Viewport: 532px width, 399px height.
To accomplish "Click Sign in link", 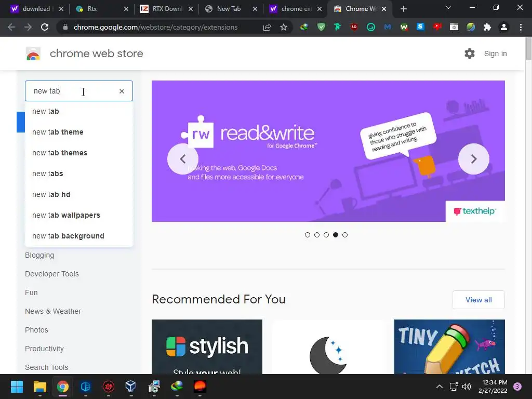I will [495, 54].
